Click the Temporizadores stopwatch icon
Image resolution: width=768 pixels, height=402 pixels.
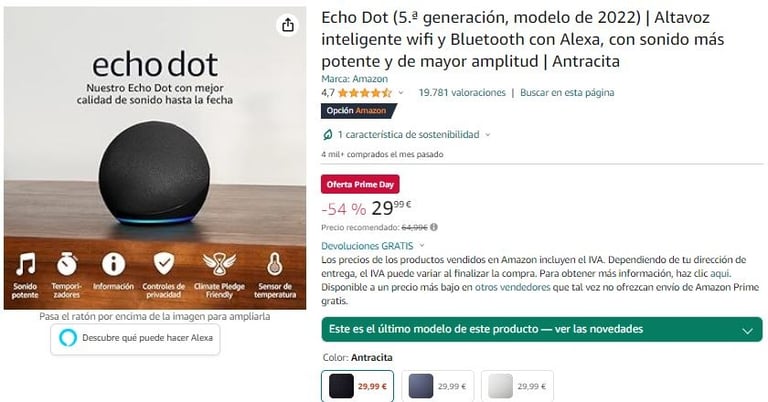click(67, 264)
